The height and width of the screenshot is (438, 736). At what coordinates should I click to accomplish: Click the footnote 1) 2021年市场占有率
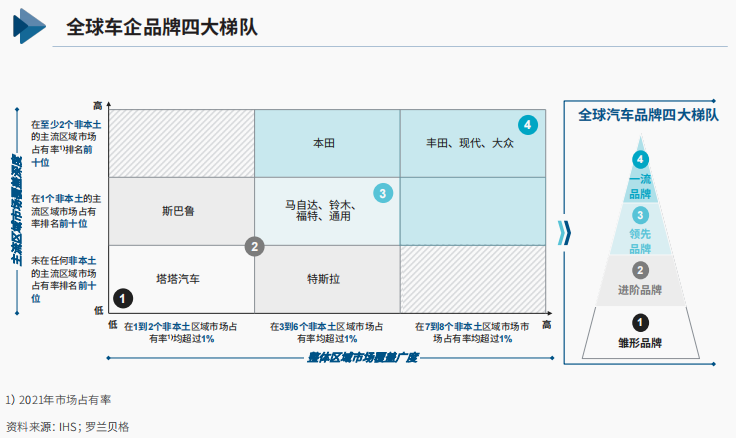pyautogui.click(x=59, y=400)
